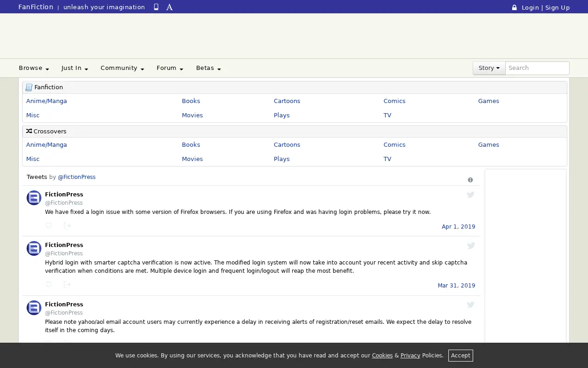Open Fanfiction Cartoons category
The height and width of the screenshot is (368, 588).
coord(287,101)
